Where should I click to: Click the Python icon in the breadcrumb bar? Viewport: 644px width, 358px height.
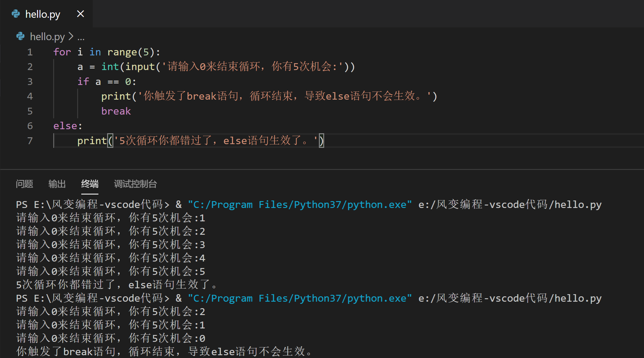(x=20, y=36)
